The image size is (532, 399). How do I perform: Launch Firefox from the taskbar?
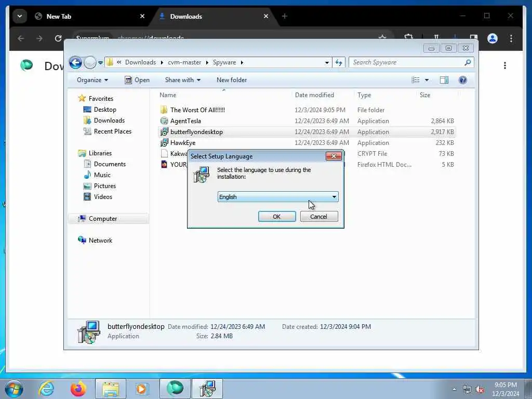point(78,389)
